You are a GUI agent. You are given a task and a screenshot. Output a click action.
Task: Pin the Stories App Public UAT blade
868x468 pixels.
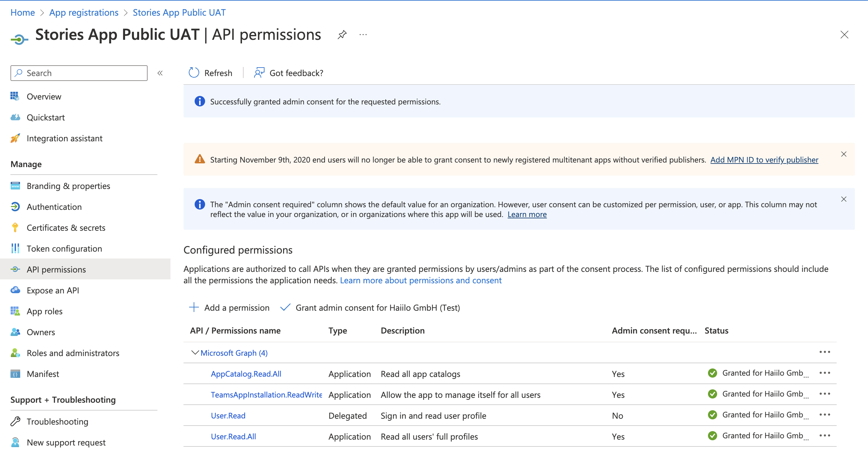pyautogui.click(x=342, y=35)
